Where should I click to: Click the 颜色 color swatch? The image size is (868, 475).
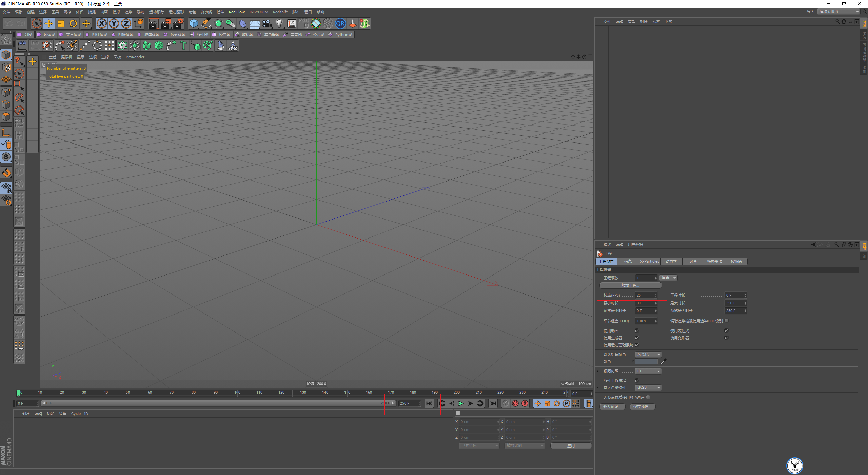(x=646, y=362)
